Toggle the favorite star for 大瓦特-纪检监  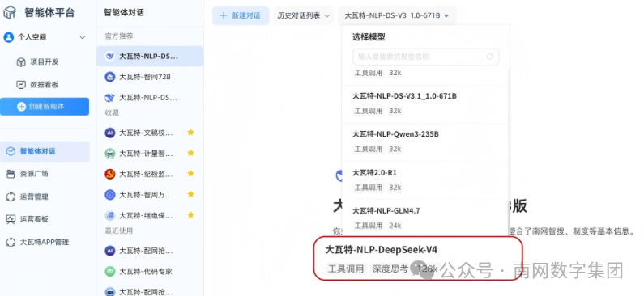point(190,173)
